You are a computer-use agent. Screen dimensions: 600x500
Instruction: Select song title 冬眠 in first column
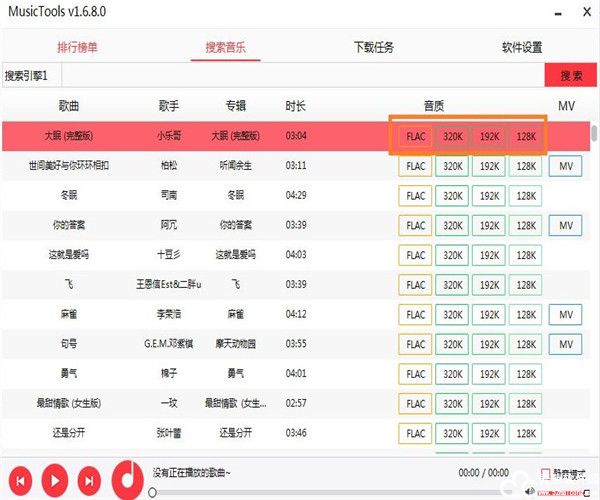(69, 195)
